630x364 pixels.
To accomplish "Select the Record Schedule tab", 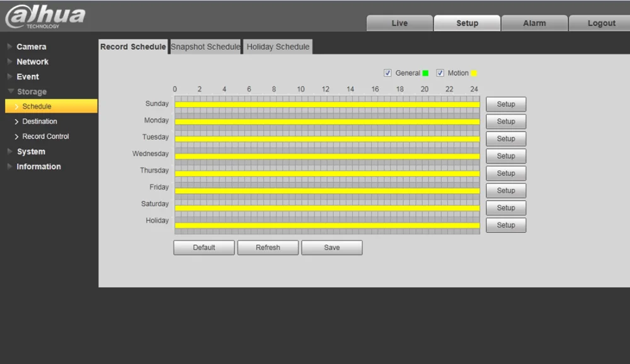I will click(x=133, y=47).
